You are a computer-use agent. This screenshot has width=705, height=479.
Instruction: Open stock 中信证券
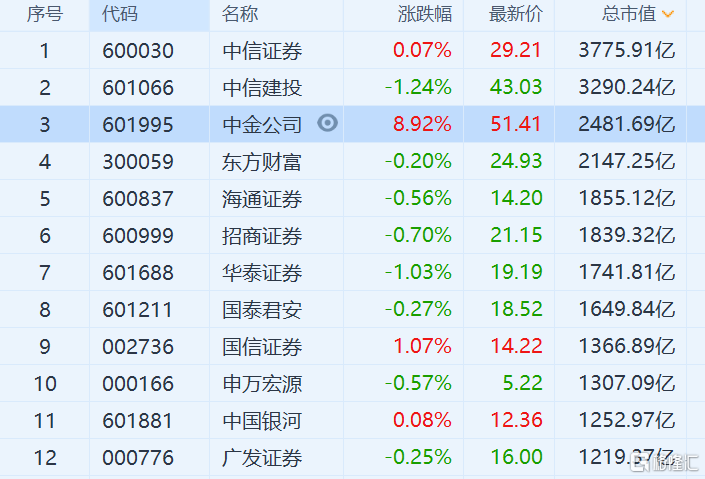[x=262, y=51]
